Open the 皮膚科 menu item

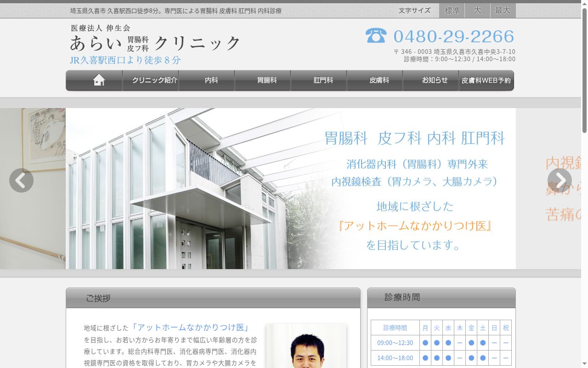(x=375, y=80)
